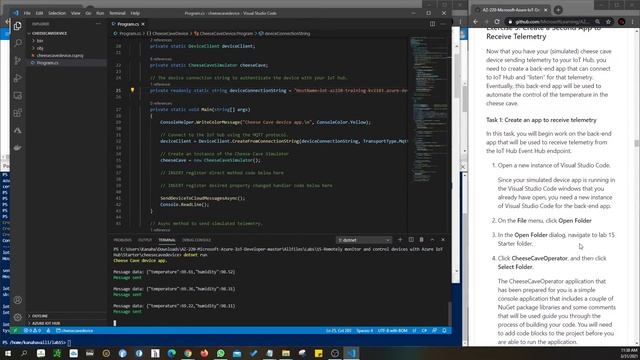Switch to the OUTPUT panel tab
The image size is (640, 360).
[144, 240]
